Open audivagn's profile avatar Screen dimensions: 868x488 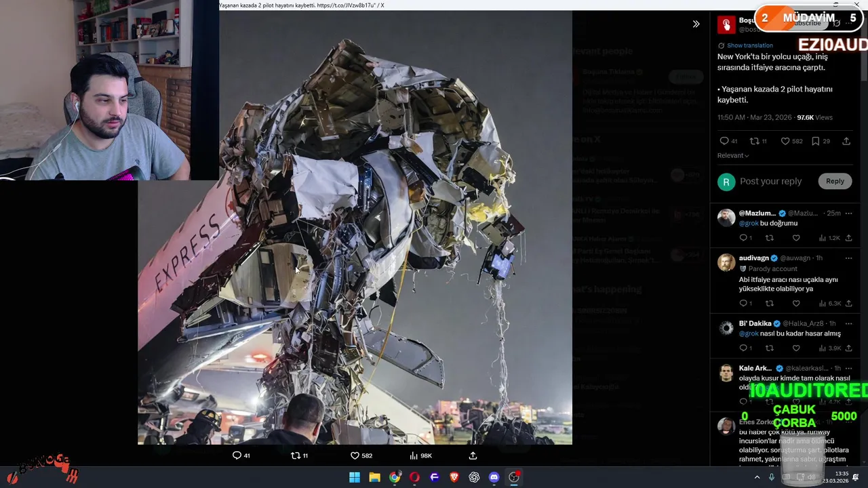click(726, 262)
